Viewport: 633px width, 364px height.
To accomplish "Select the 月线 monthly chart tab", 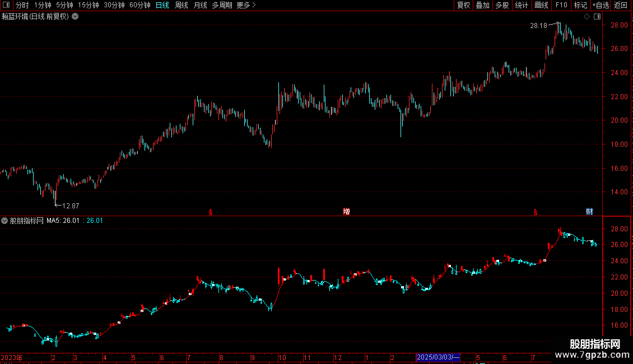I will click(200, 5).
